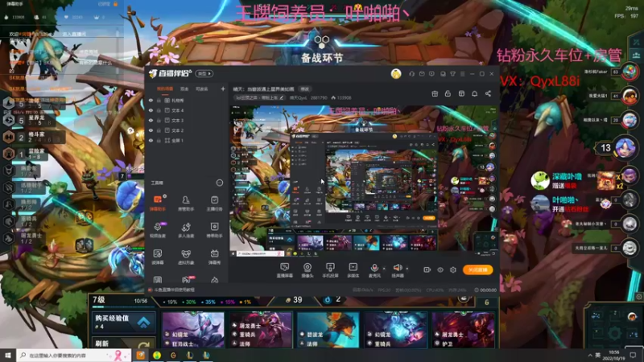This screenshot has height=362, width=644.
Task: Open the system tray overflow chevron
Action: [x=590, y=355]
